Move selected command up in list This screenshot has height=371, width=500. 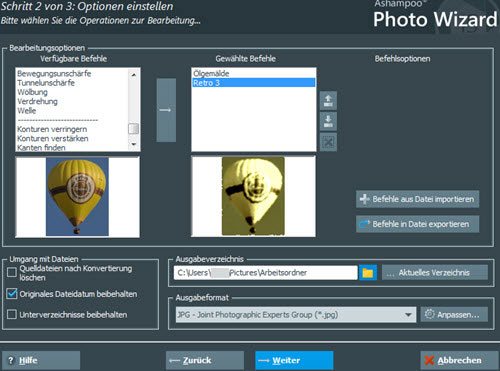click(x=328, y=101)
